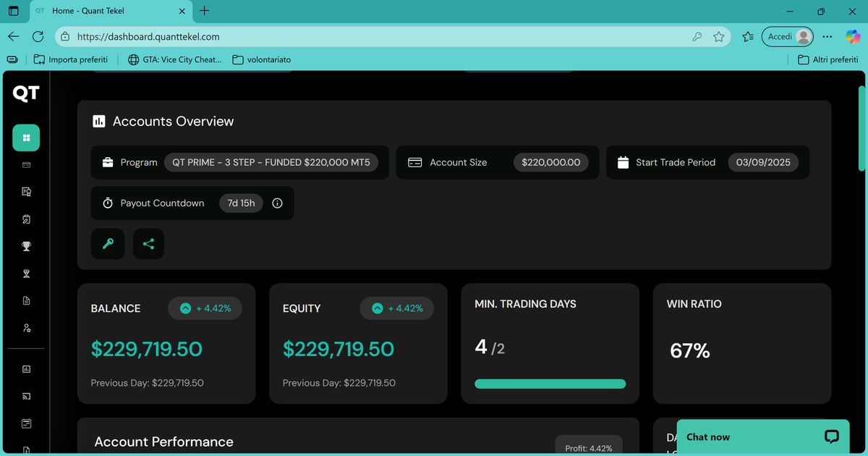Click the Equity up-arrow percentage badge

click(x=397, y=308)
